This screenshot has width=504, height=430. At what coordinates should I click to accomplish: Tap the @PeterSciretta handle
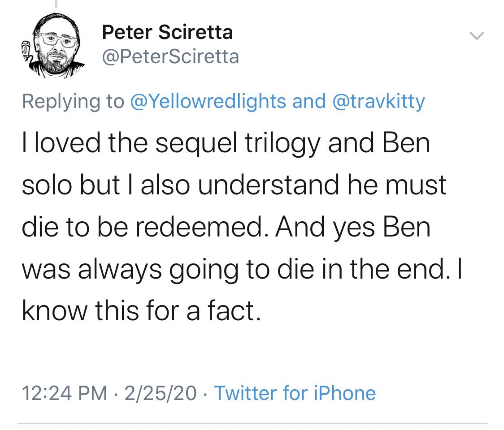pyautogui.click(x=170, y=57)
